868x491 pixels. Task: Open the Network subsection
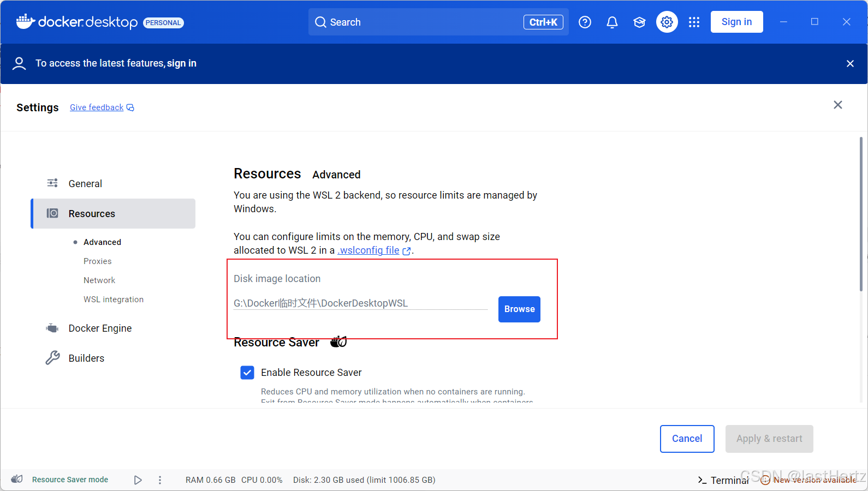99,280
